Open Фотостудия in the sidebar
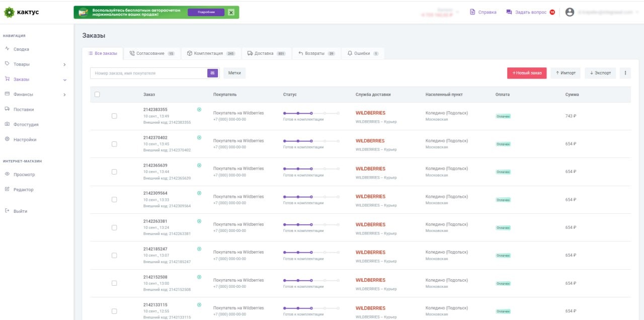Screen dimensions: 644x320 tap(26, 124)
